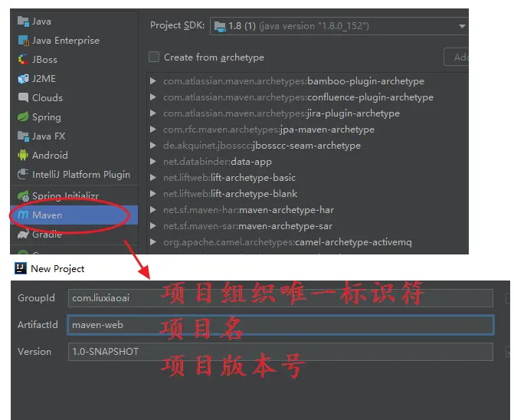Select Java Enterprise project type
The height and width of the screenshot is (420, 514).
click(74, 41)
